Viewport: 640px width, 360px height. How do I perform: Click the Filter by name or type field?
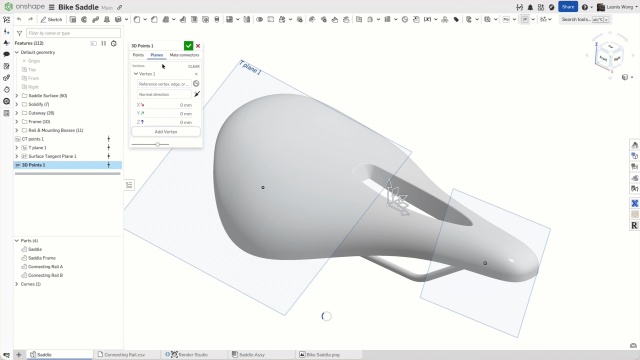tap(73, 33)
